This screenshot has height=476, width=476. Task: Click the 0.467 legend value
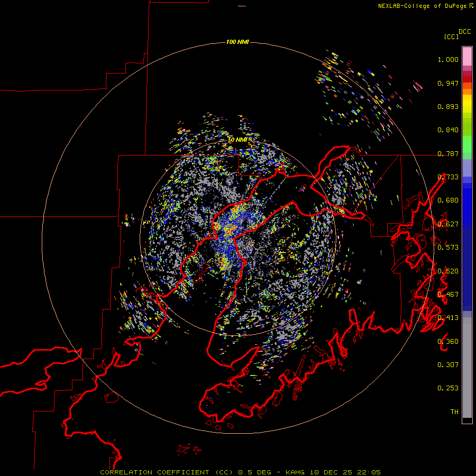(x=448, y=295)
